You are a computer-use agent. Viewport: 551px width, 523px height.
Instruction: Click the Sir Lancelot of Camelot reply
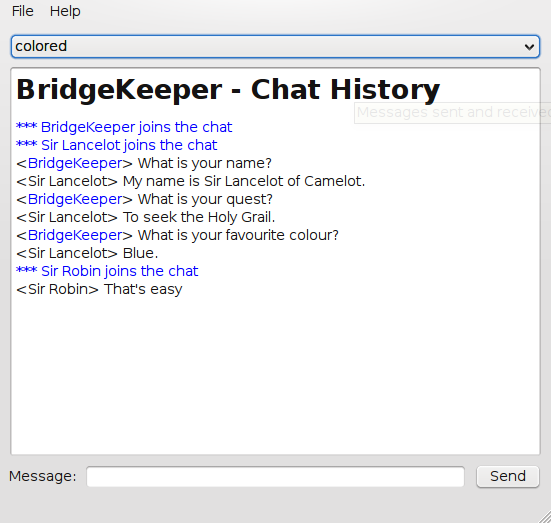pos(191,181)
